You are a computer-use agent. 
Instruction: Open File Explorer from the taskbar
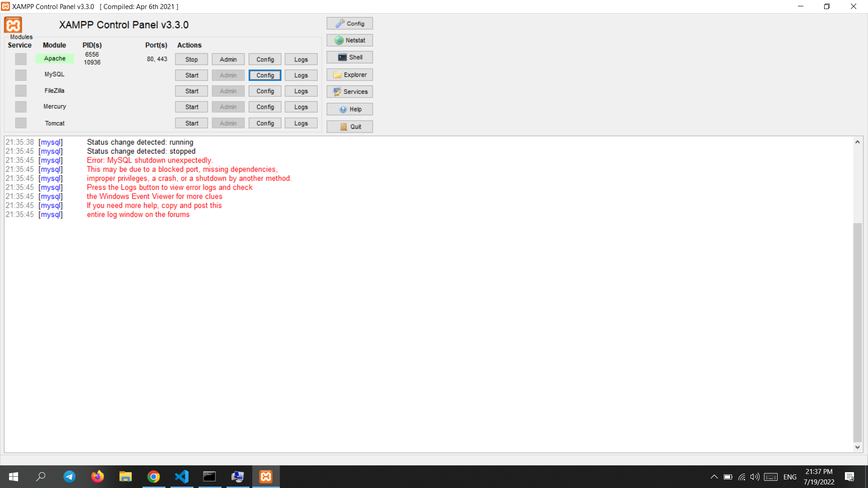(x=125, y=477)
